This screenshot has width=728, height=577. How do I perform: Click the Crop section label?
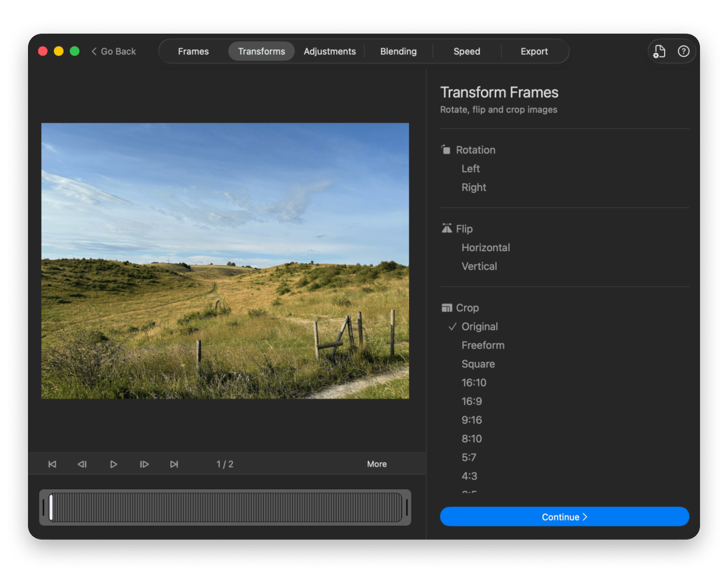click(467, 308)
